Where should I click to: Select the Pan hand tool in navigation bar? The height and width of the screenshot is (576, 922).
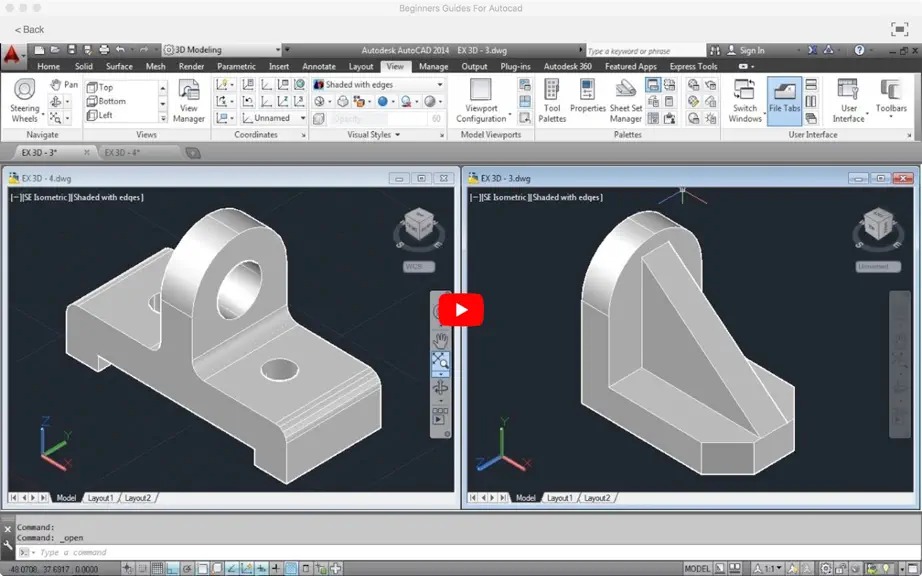pos(440,340)
